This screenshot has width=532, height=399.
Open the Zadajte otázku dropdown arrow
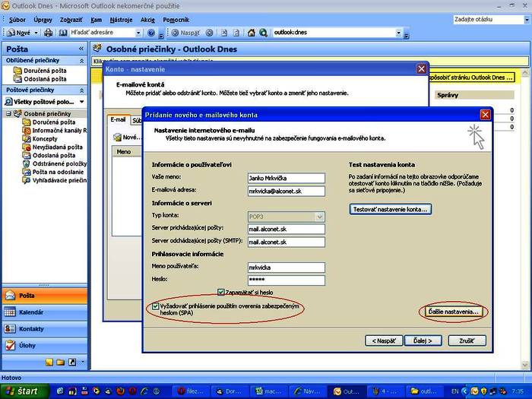tap(526, 20)
